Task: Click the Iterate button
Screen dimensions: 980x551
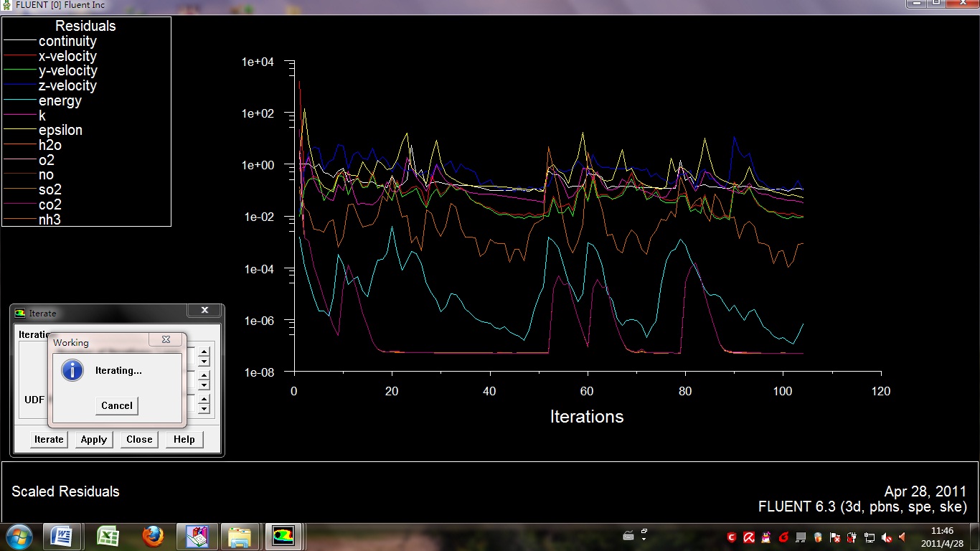Action: tap(49, 439)
